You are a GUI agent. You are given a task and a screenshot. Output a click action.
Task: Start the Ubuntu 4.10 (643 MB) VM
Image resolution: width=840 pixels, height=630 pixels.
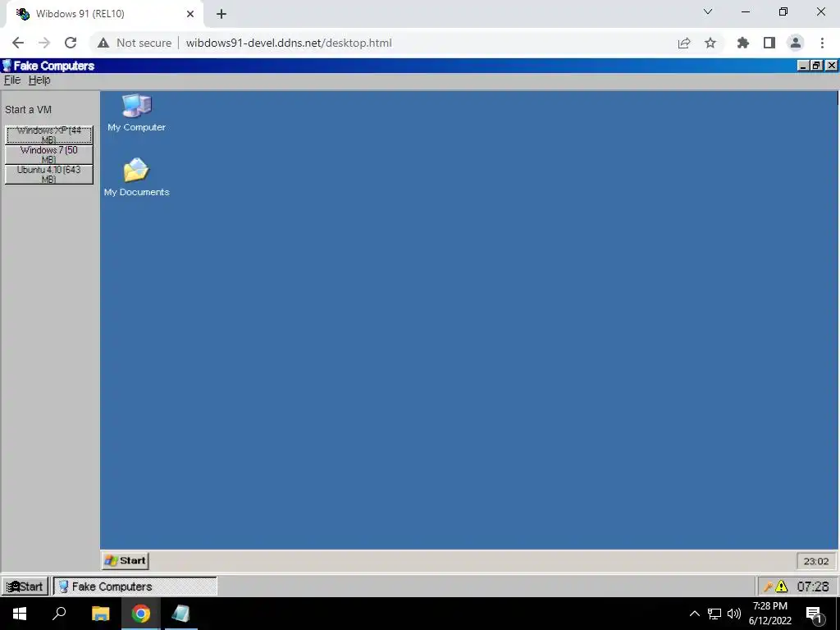[x=48, y=175]
